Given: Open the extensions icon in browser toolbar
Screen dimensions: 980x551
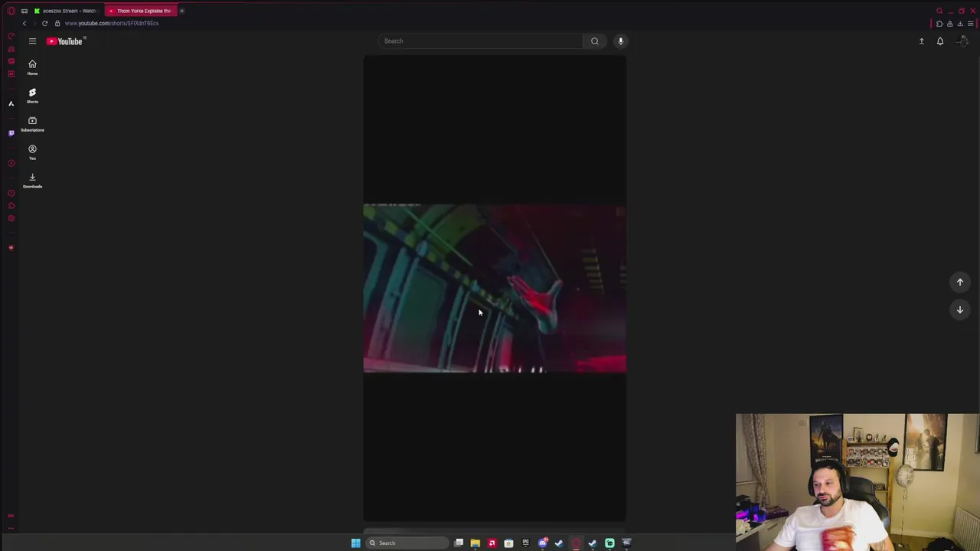Looking at the screenshot, I should (939, 24).
